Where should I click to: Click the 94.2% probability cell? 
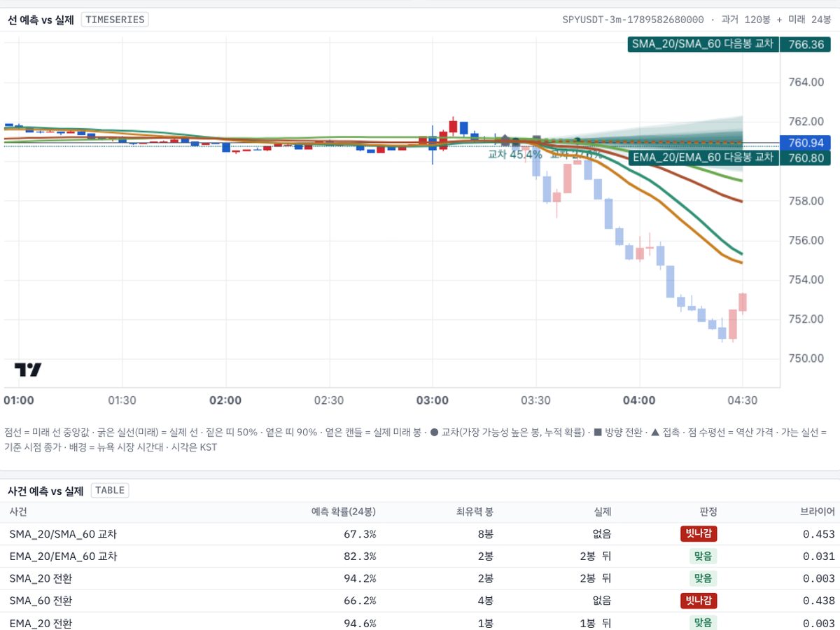click(361, 579)
